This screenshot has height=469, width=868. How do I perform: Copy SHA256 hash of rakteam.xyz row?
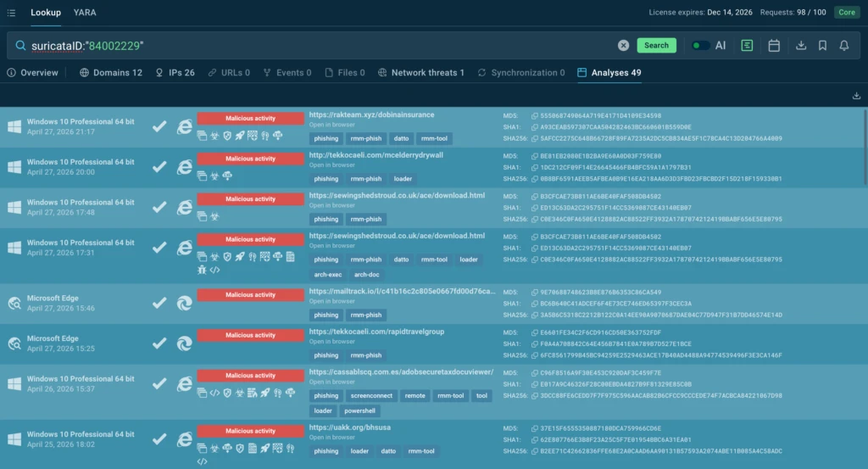pos(535,138)
